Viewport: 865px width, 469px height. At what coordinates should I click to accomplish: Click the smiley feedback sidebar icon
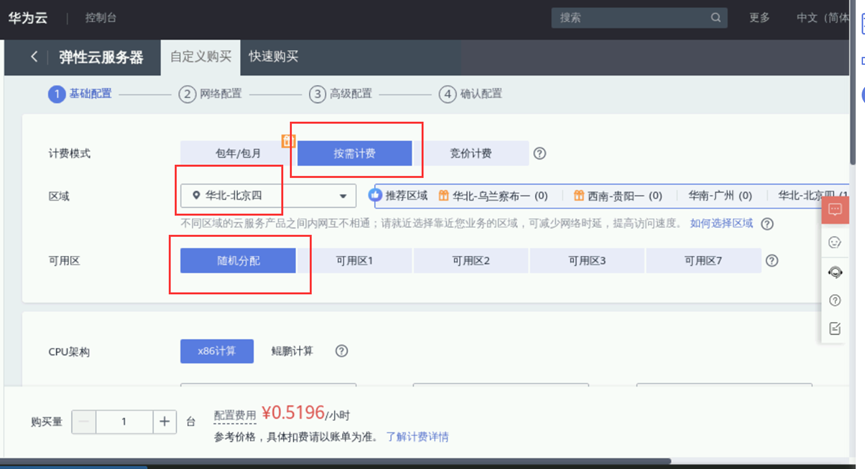(835, 242)
